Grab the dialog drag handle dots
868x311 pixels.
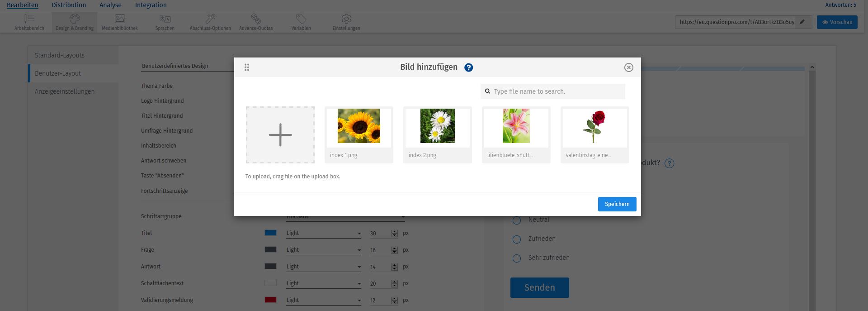[247, 67]
